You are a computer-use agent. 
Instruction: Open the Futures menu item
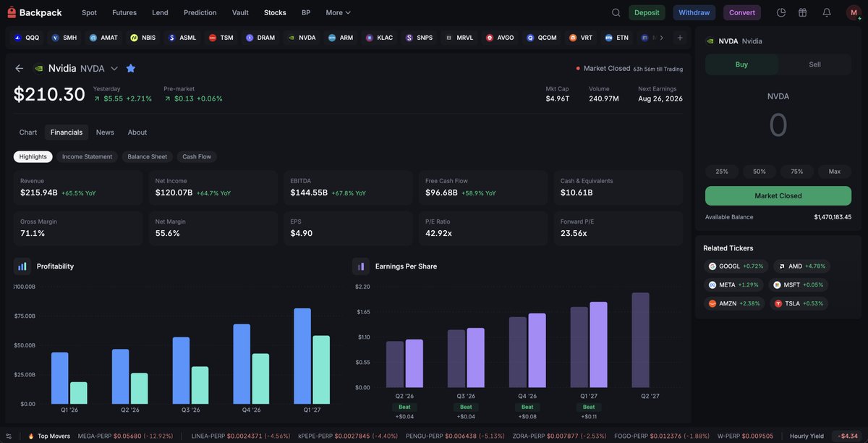124,12
